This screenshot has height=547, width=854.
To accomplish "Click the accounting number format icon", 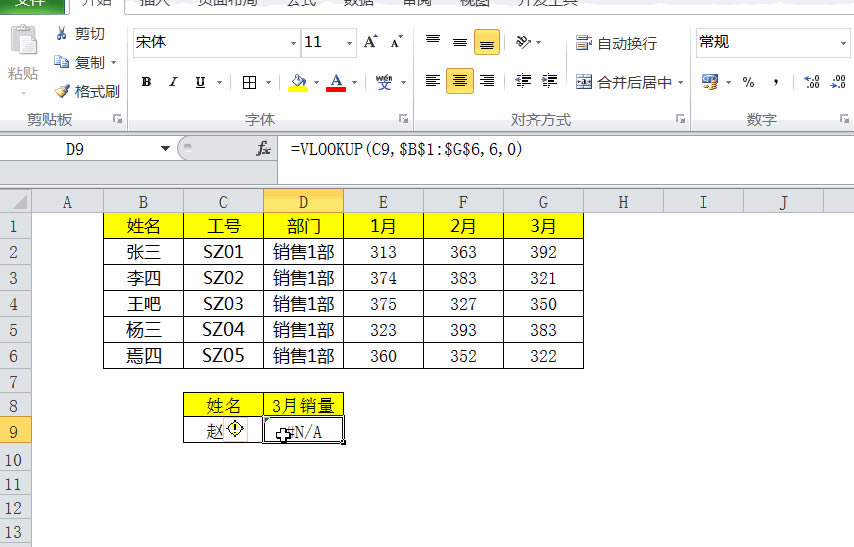I will (710, 82).
